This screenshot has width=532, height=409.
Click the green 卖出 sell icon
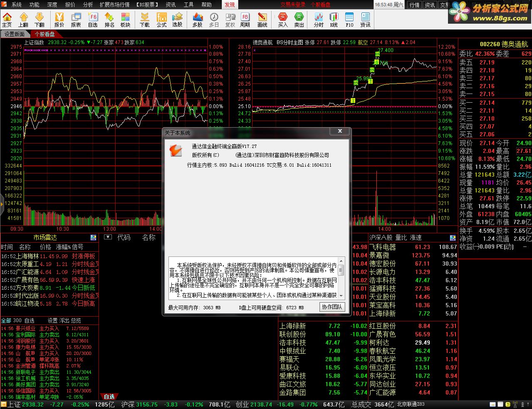pyautogui.click(x=299, y=20)
